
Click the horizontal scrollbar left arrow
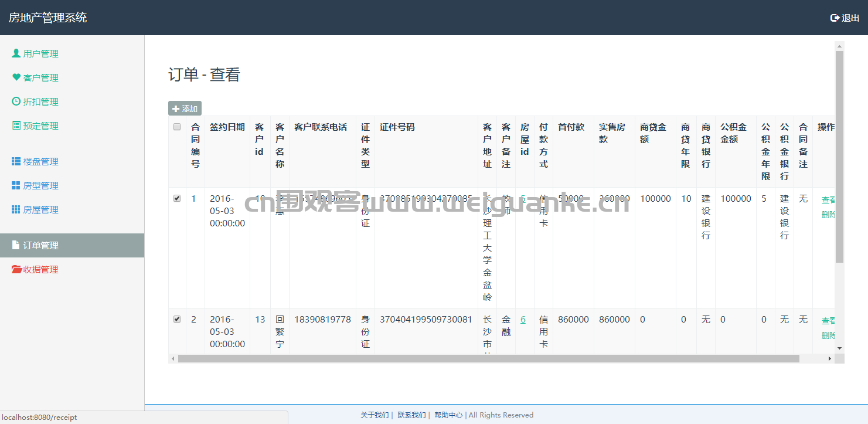click(173, 358)
